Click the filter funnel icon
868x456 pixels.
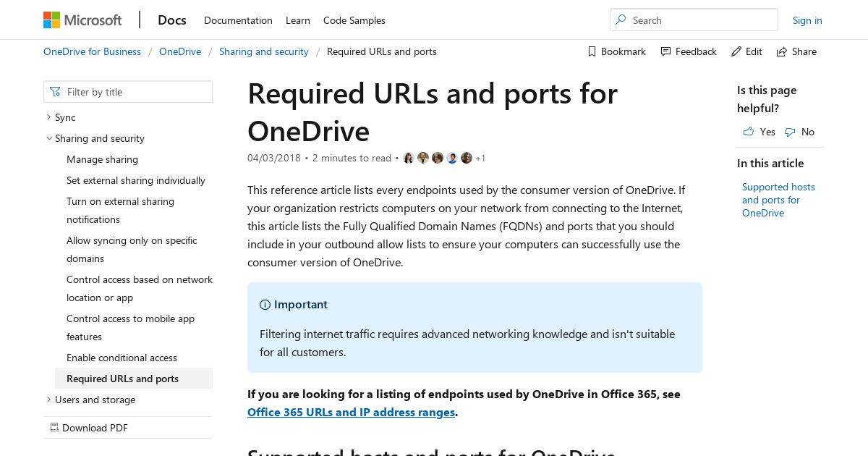56,92
